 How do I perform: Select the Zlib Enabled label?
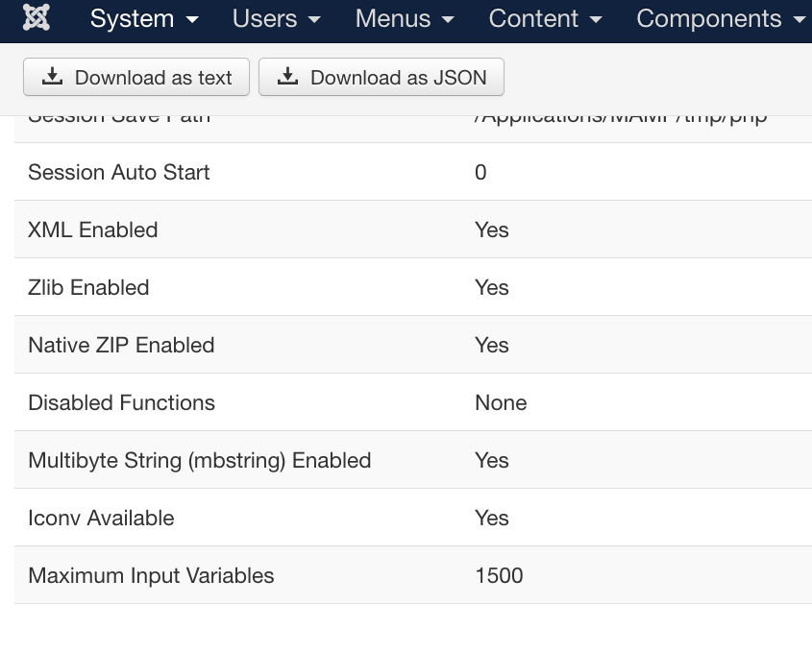pyautogui.click(x=88, y=287)
